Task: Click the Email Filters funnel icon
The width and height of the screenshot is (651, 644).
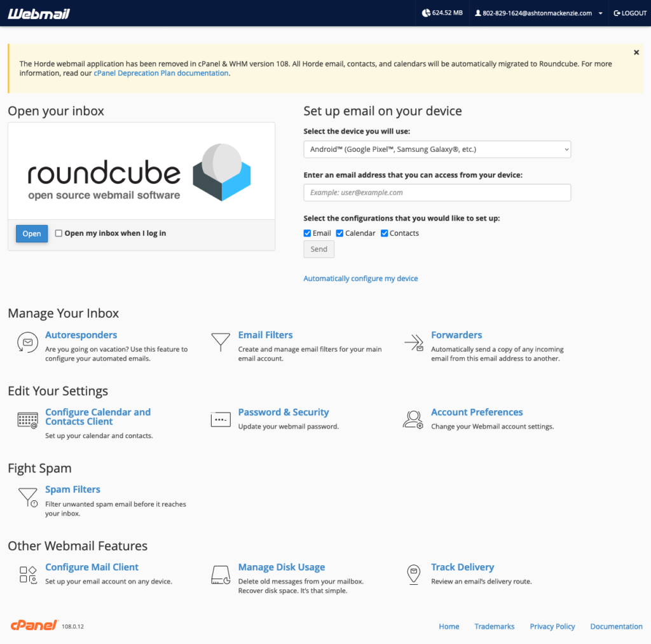Action: (x=221, y=342)
